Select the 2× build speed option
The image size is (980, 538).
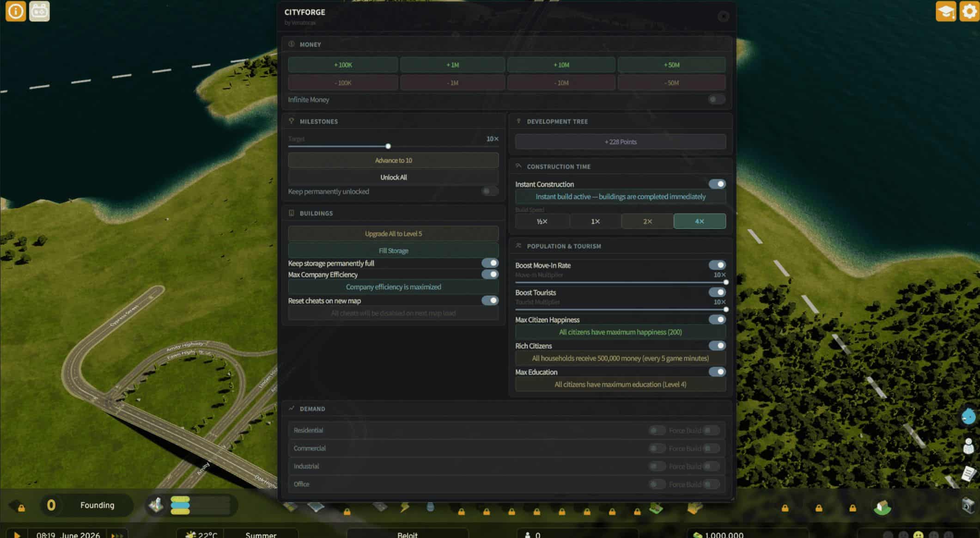click(x=647, y=221)
